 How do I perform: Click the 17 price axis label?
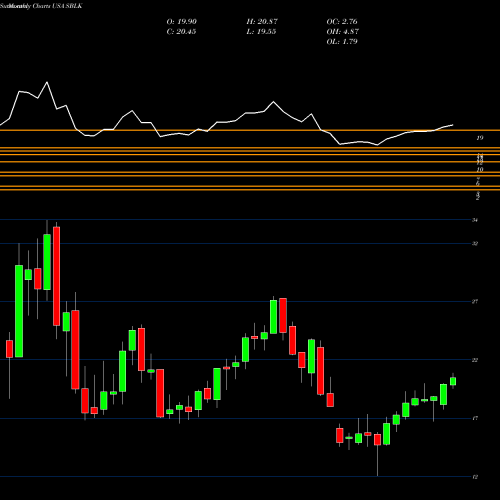[x=475, y=418]
